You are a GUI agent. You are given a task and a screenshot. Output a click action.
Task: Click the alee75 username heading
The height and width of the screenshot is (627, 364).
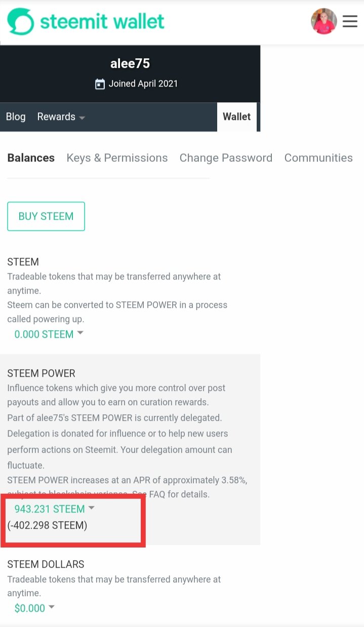click(130, 64)
